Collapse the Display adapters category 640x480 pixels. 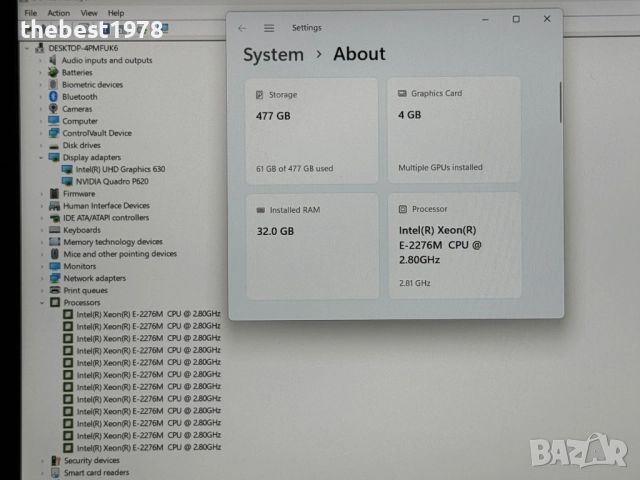pyautogui.click(x=41, y=157)
